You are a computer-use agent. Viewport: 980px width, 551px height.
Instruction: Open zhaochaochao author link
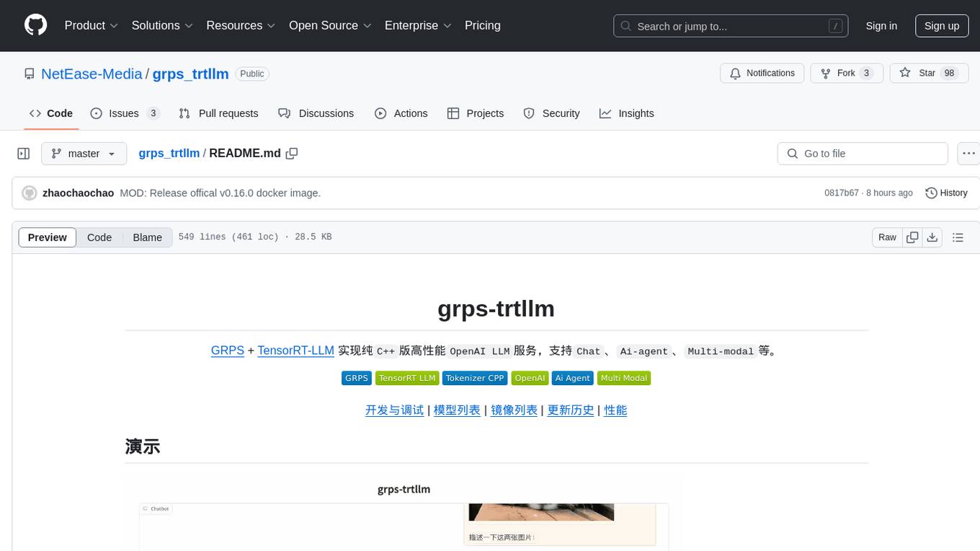78,193
